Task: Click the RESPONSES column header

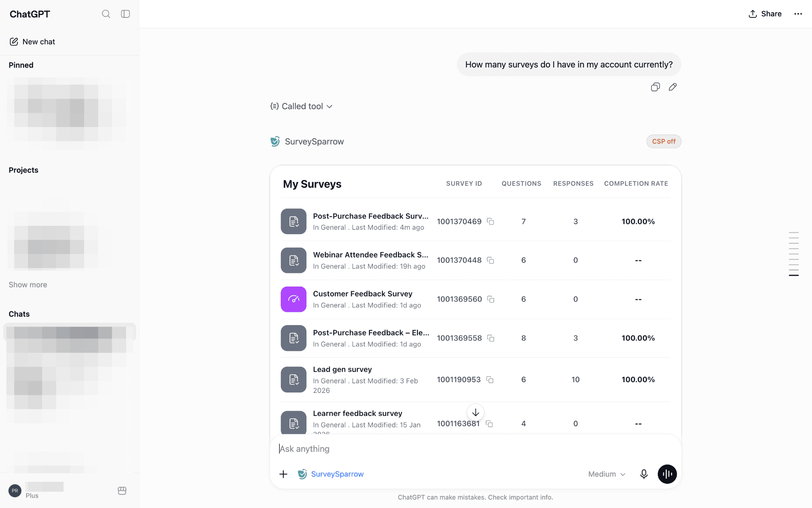Action: tap(573, 183)
